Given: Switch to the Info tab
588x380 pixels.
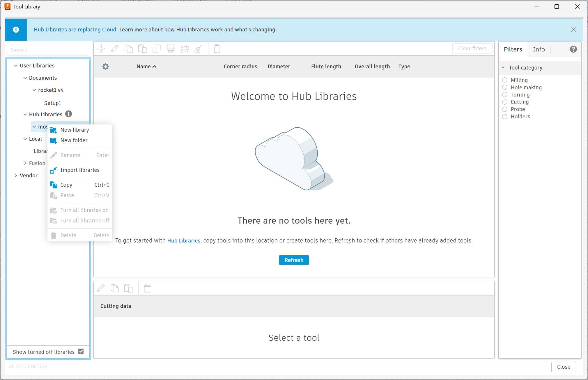Looking at the screenshot, I should point(539,49).
